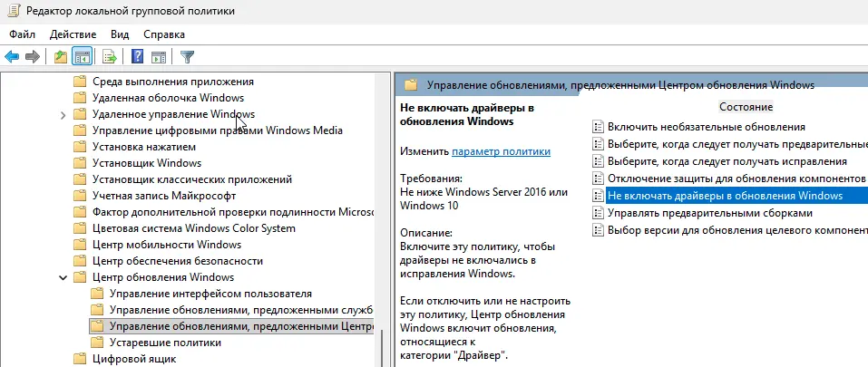This screenshot has width=868, height=367.
Task: Open the Действие menu
Action: (x=73, y=34)
